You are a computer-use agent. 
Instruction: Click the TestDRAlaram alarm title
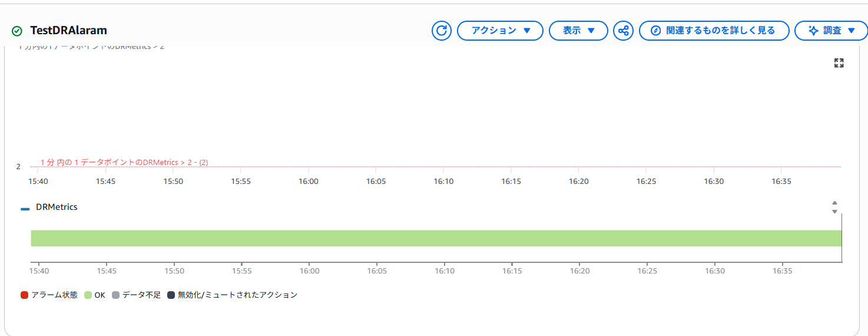[68, 31]
